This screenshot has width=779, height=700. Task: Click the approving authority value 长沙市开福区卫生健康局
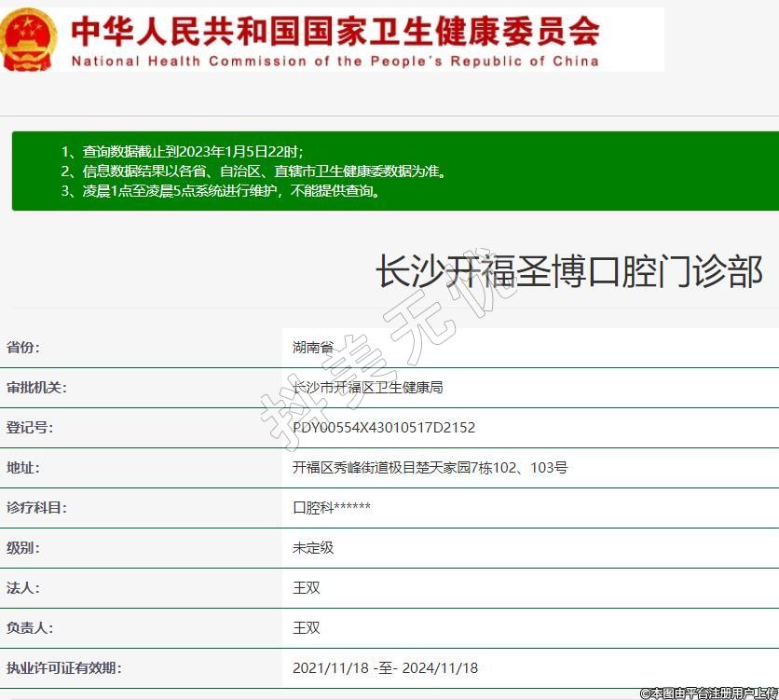367,388
